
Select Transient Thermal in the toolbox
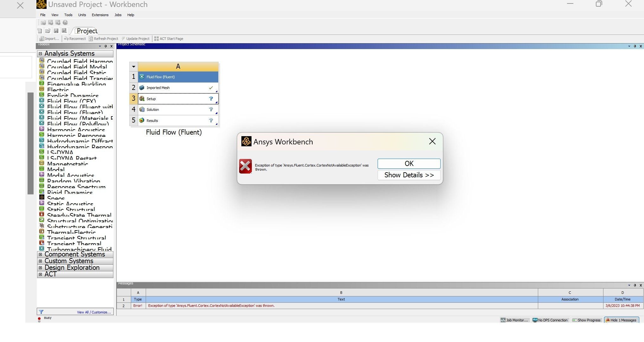pyautogui.click(x=74, y=244)
